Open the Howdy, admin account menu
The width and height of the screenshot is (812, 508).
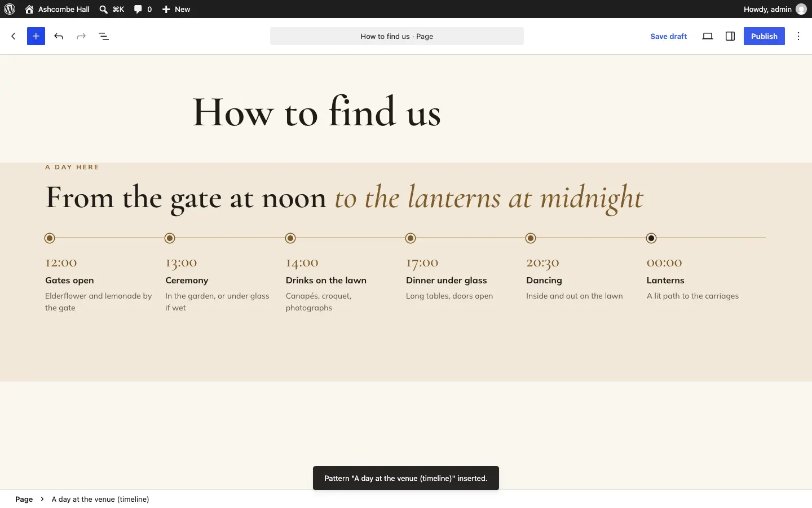tap(775, 9)
